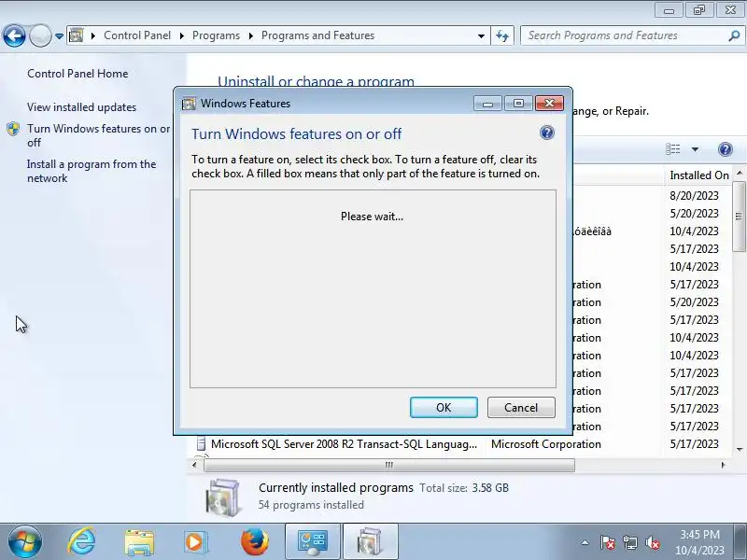The height and width of the screenshot is (560, 747).
Task: Click the 8/20/2023 installed date cell
Action: point(694,196)
